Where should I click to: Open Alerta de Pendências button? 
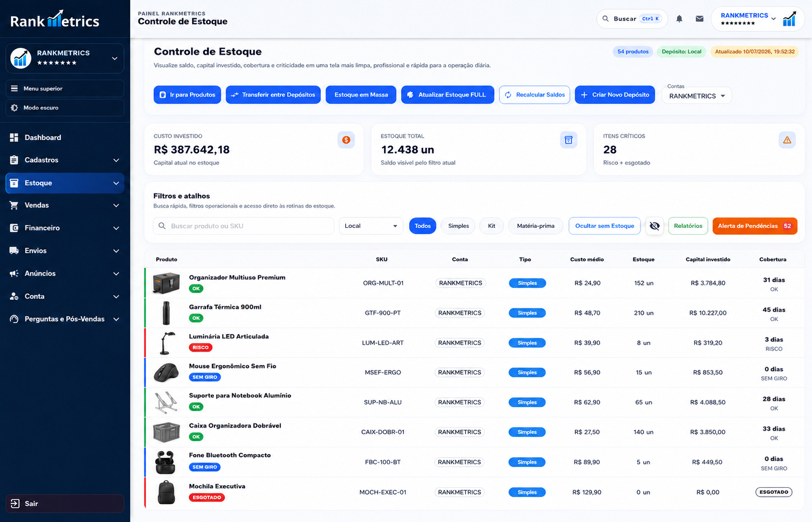point(755,226)
